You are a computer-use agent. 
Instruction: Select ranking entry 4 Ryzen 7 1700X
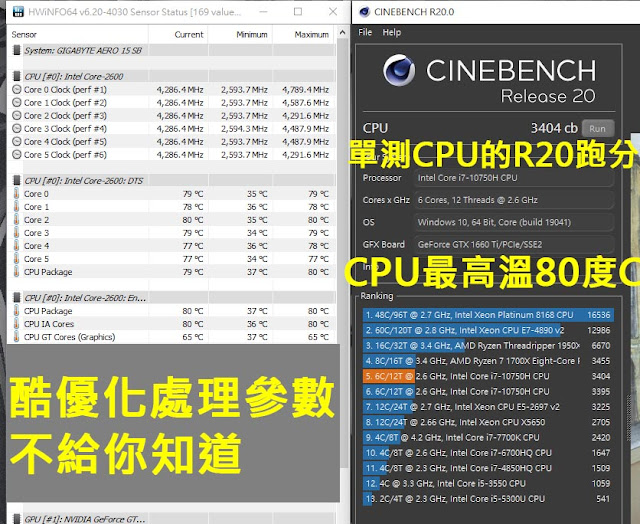pyautogui.click(x=488, y=361)
